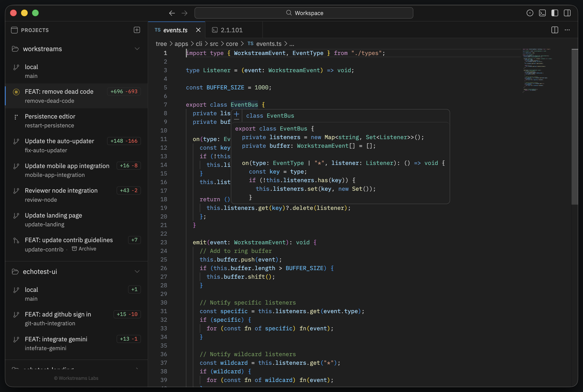Viewport: 583px width, 392px height.
Task: Collapse the workstreams project section
Action: (137, 49)
